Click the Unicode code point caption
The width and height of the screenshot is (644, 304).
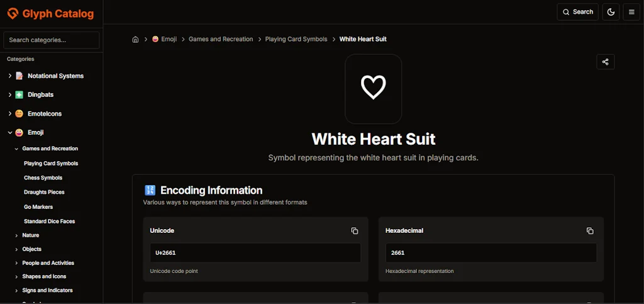tap(174, 271)
